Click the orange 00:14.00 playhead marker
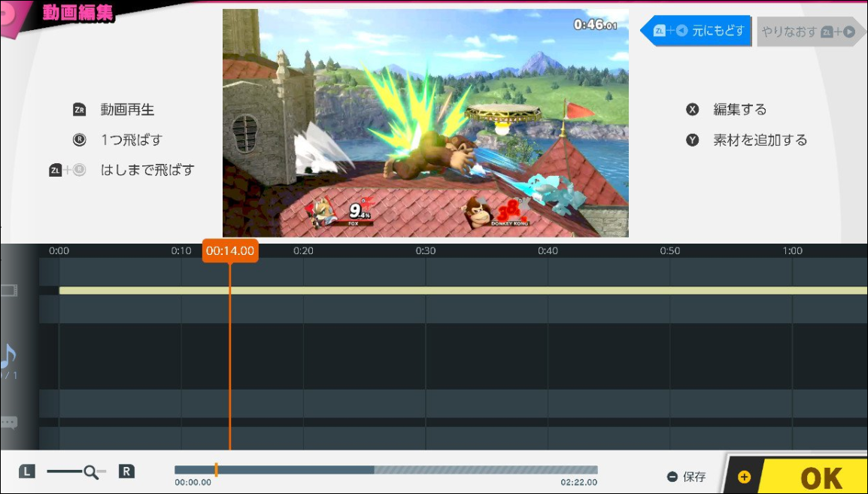The height and width of the screenshot is (494, 868). (229, 250)
